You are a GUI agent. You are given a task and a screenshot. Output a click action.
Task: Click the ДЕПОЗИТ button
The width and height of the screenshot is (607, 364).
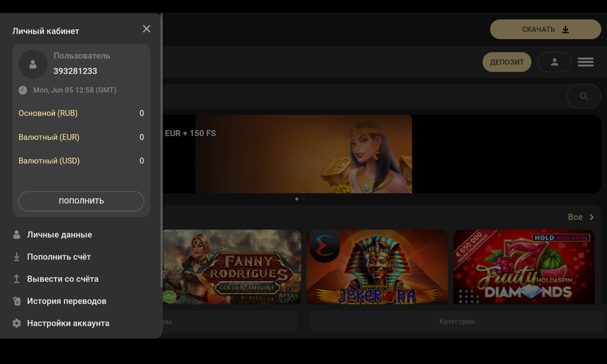pos(507,62)
